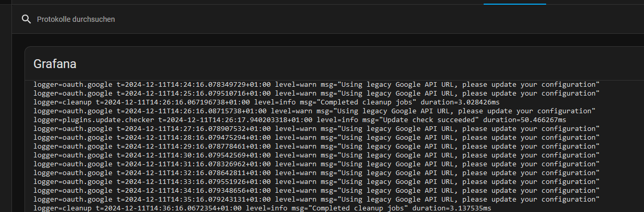
Task: Select the Grafana log card title
Action: (55, 64)
